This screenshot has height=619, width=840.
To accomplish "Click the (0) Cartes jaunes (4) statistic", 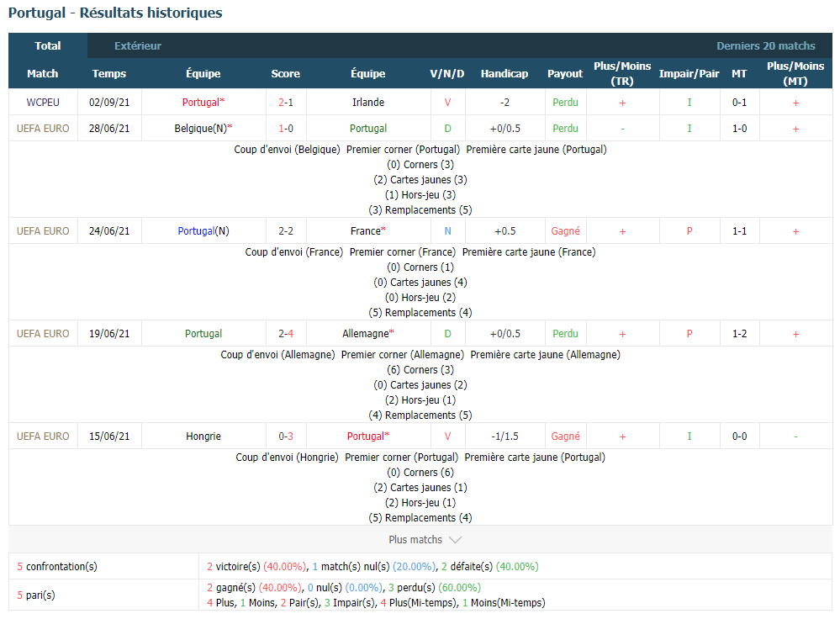I will [x=420, y=282].
